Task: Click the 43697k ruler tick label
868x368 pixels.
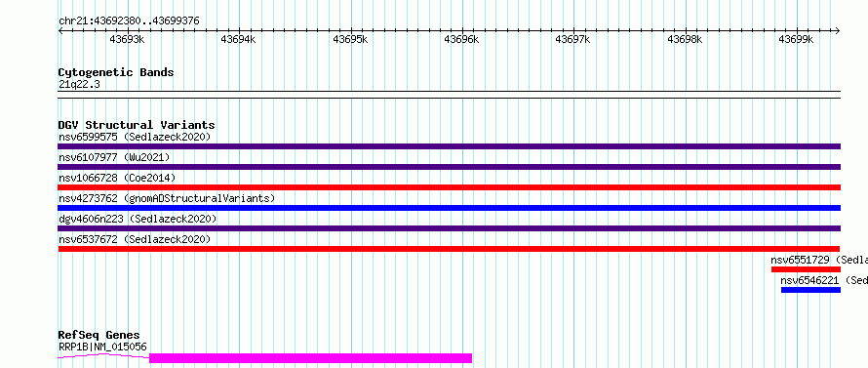Action: 572,39
